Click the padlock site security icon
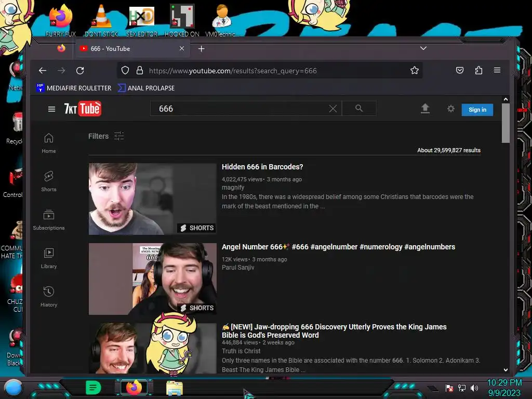This screenshot has height=399, width=532. pos(139,71)
